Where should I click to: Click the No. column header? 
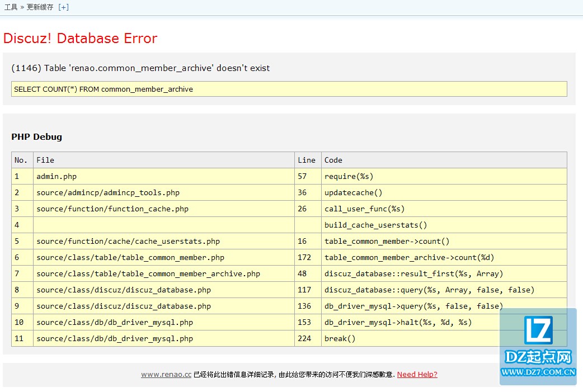click(22, 160)
